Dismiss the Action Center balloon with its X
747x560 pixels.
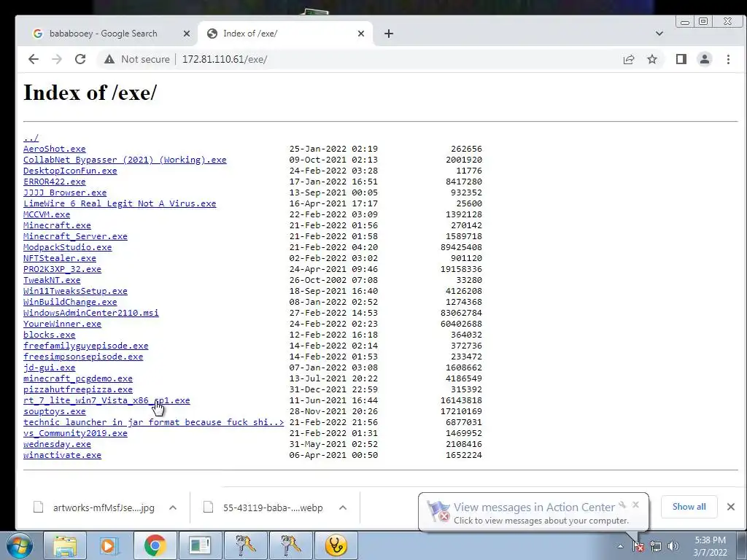[x=635, y=505]
